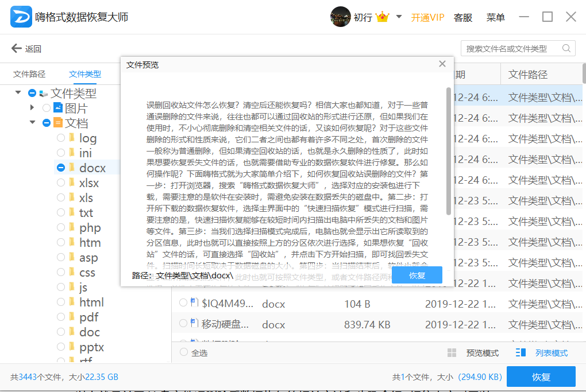
Task: Click the 104 B size cell
Action: point(357,304)
